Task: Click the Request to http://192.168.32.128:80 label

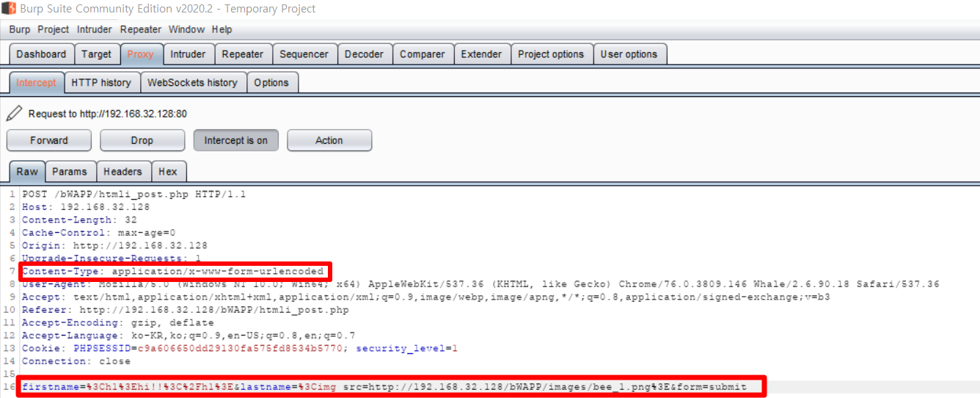Action: pyautogui.click(x=108, y=114)
